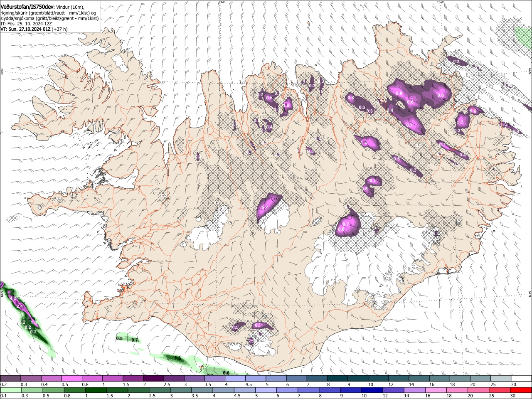This screenshot has height=399, width=532.
Task: Pick upper legend swatch between 2 and 2.5
Action: [153, 379]
